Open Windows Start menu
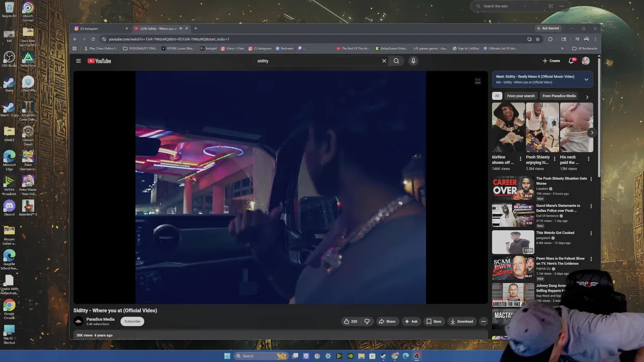The width and height of the screenshot is (644, 362). (x=227, y=356)
